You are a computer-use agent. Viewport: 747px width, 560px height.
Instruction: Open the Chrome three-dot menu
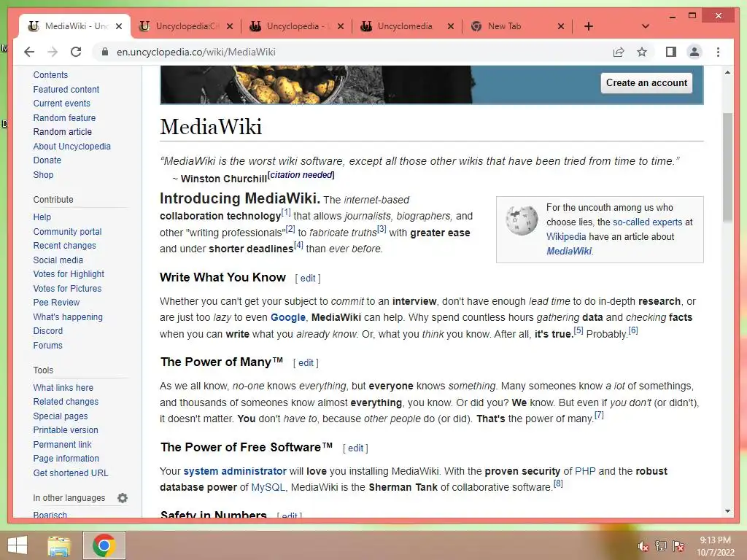pyautogui.click(x=718, y=52)
